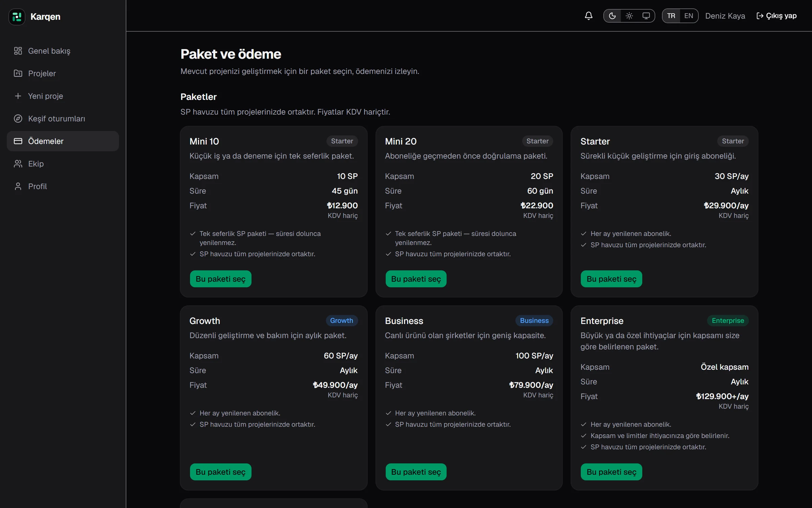Click the blue Business badge
812x508 pixels.
click(x=534, y=320)
